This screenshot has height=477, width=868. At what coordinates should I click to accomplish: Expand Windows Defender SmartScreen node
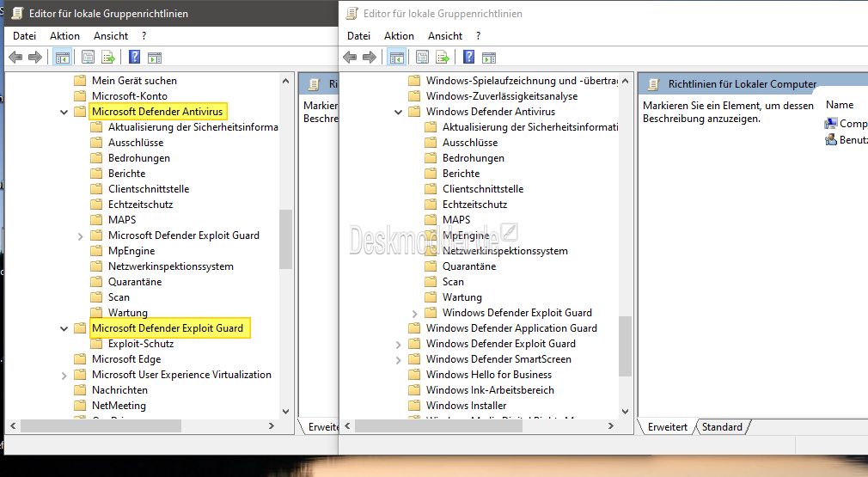tap(398, 360)
